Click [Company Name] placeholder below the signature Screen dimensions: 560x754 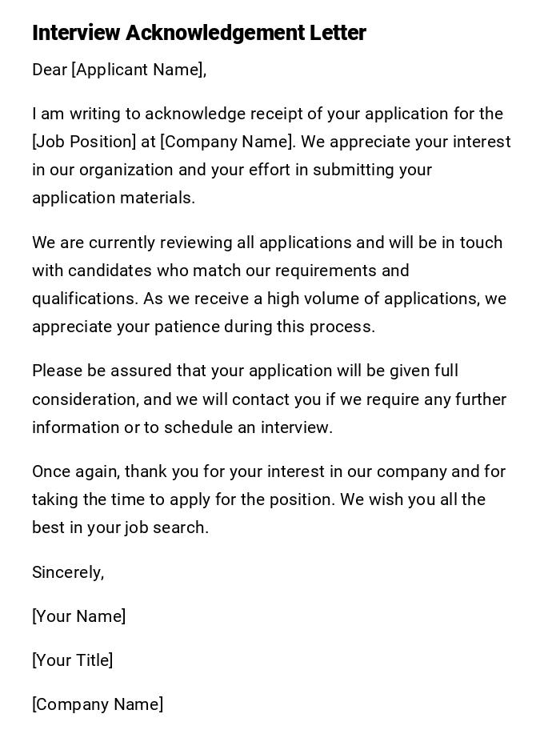tap(98, 704)
